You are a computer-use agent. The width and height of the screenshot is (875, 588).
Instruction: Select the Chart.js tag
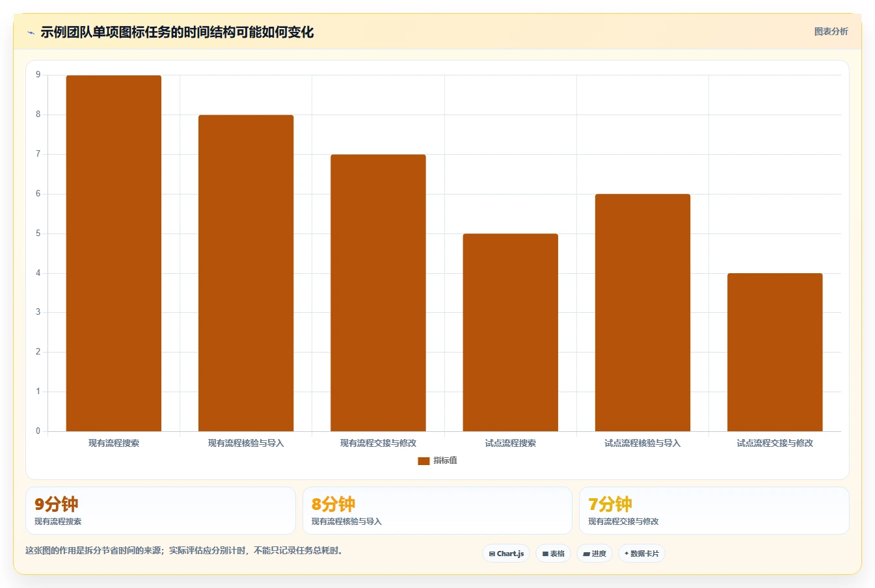click(x=506, y=554)
